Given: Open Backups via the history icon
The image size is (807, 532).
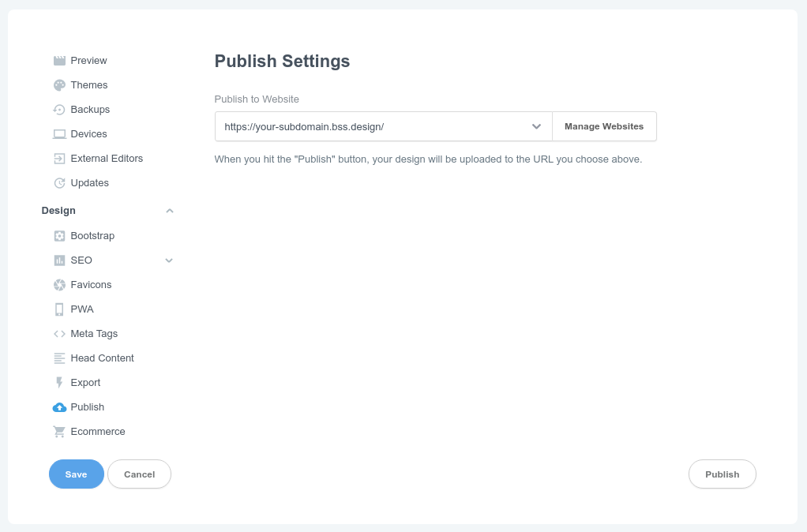Looking at the screenshot, I should click(x=59, y=109).
